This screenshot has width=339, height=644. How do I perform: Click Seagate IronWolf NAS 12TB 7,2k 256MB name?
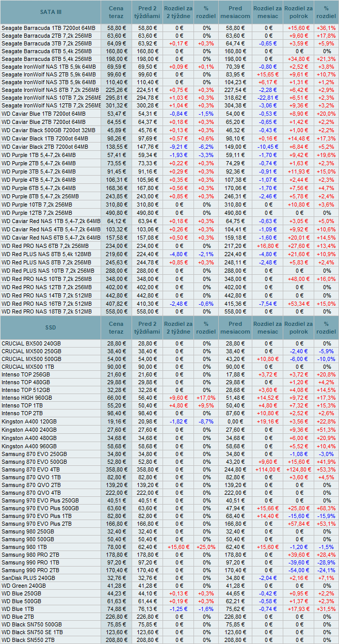pyautogui.click(x=52, y=105)
